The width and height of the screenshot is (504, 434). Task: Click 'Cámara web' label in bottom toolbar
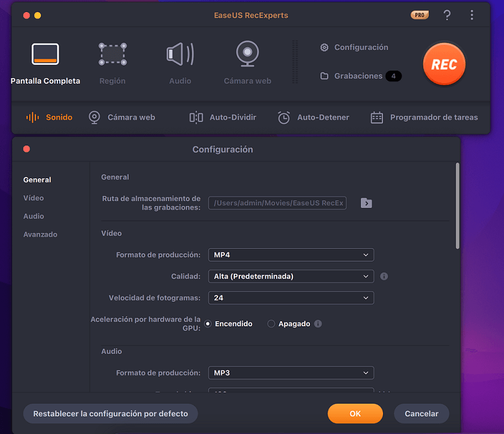[x=132, y=117]
